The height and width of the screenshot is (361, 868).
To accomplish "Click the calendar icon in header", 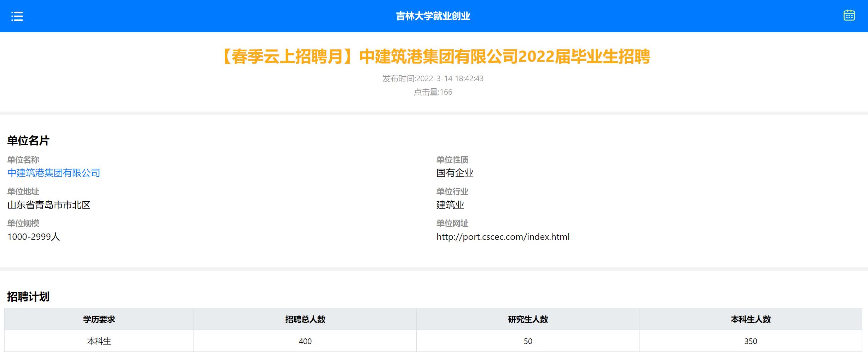I will click(x=849, y=16).
